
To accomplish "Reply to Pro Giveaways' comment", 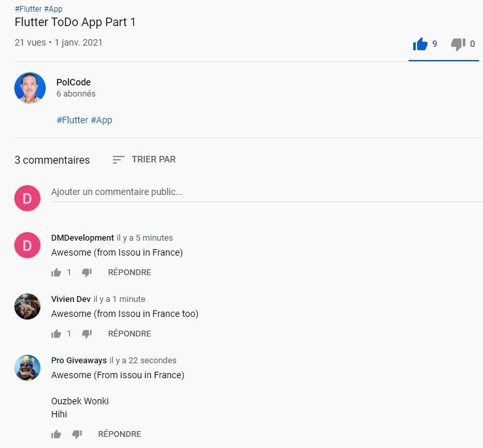I will tap(119, 434).
